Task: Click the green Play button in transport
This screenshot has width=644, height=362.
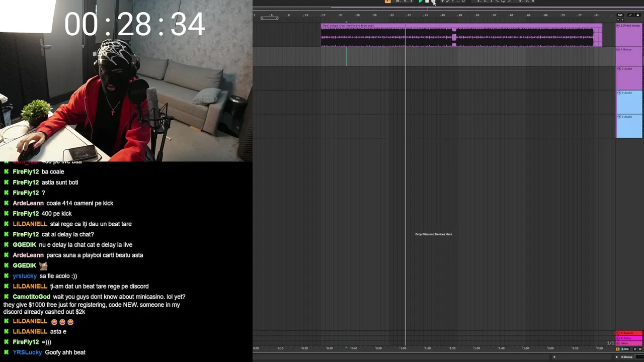Action: pos(421,2)
